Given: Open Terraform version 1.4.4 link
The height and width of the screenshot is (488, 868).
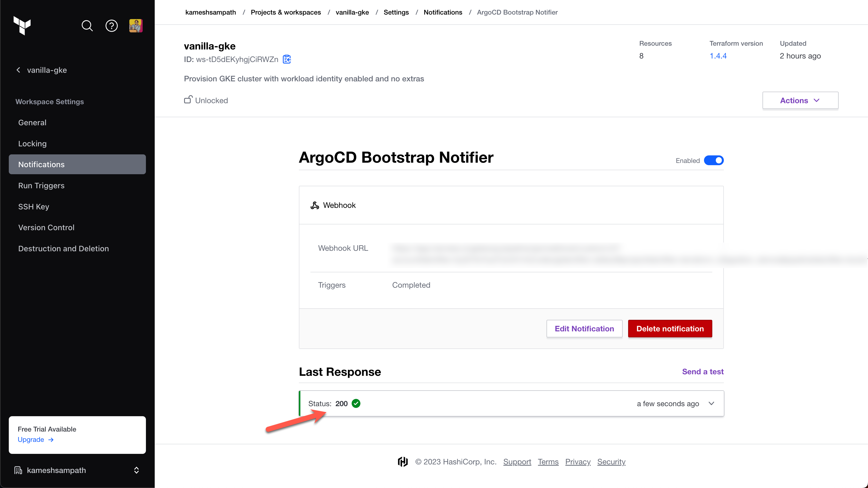Looking at the screenshot, I should 718,56.
